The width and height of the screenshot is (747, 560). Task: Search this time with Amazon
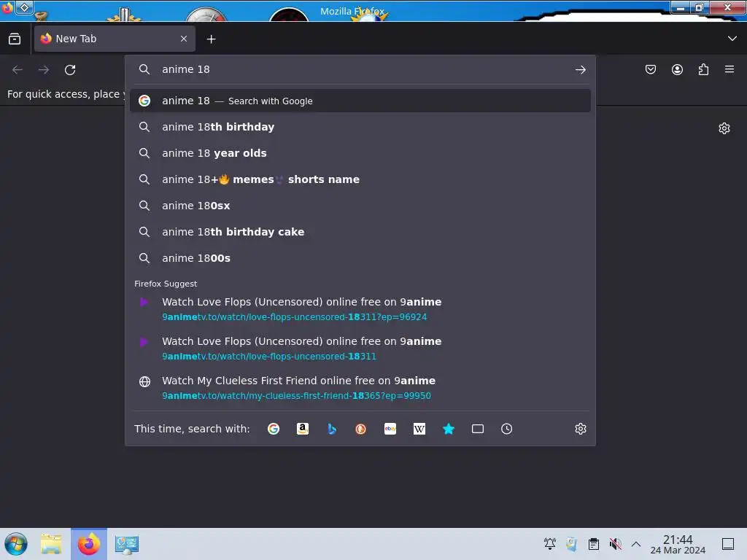pyautogui.click(x=303, y=429)
